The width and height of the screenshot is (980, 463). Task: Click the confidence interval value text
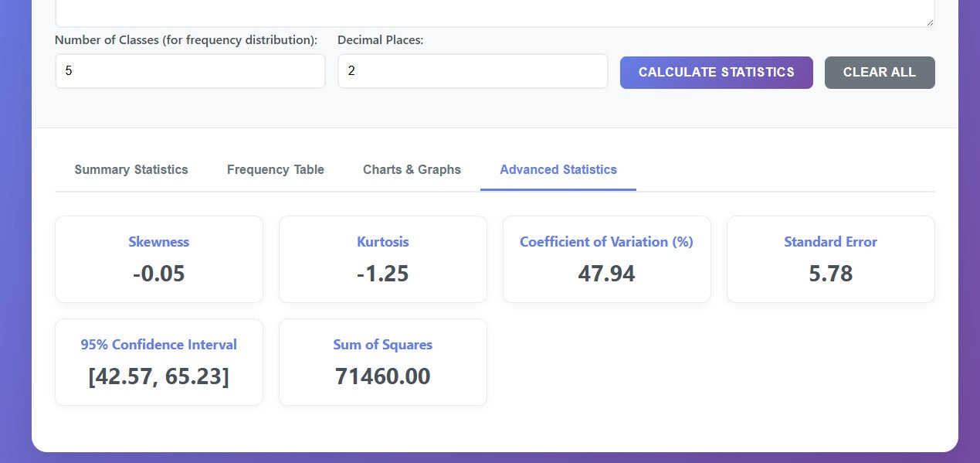click(158, 376)
